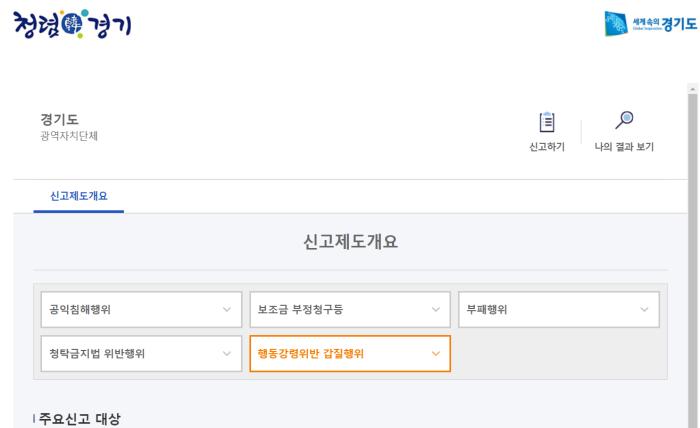Viewport: 700px width, 428px height.
Task: Click chevron arrow on 보조금 부정청구등
Action: (x=436, y=309)
